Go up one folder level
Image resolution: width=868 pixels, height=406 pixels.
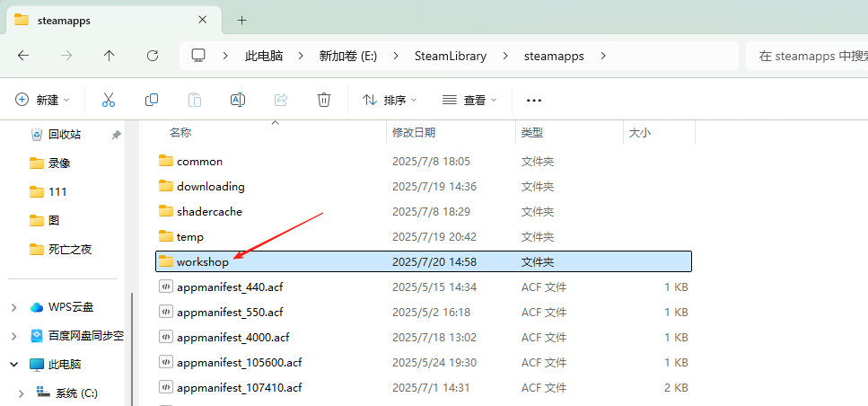click(x=109, y=56)
